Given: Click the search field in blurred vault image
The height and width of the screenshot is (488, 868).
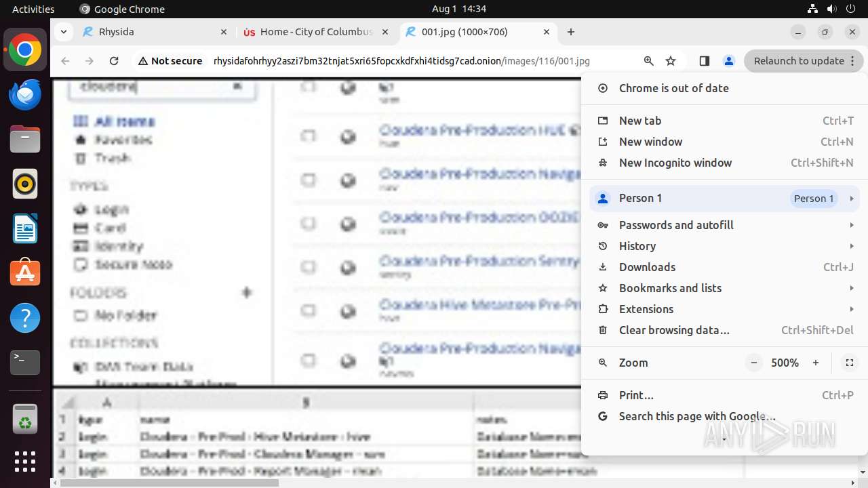Looking at the screenshot, I should click(162, 88).
